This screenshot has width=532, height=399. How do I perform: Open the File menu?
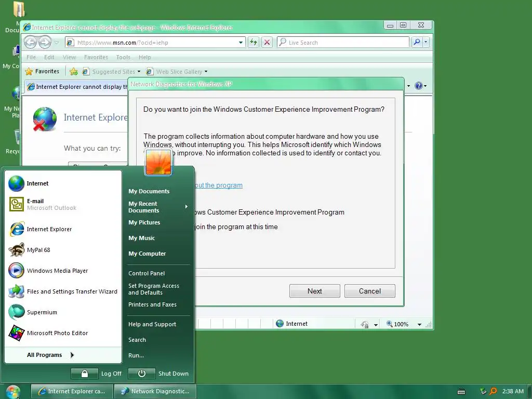tap(31, 57)
